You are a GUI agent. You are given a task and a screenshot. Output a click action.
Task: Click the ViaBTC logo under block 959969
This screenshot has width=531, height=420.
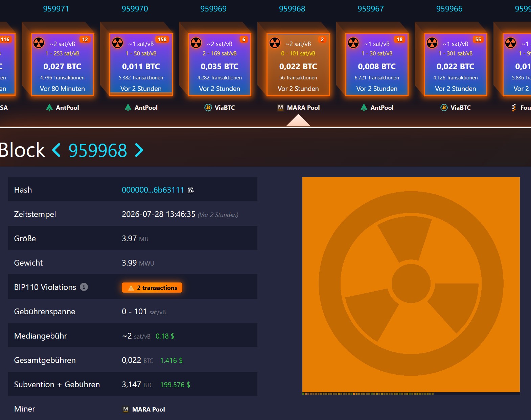pos(208,107)
